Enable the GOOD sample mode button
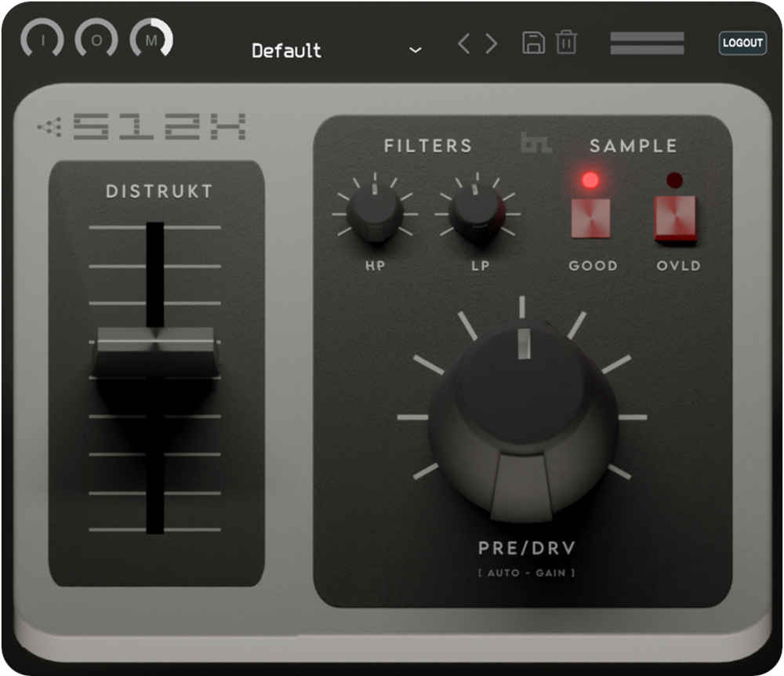784x676 pixels. pyautogui.click(x=590, y=217)
